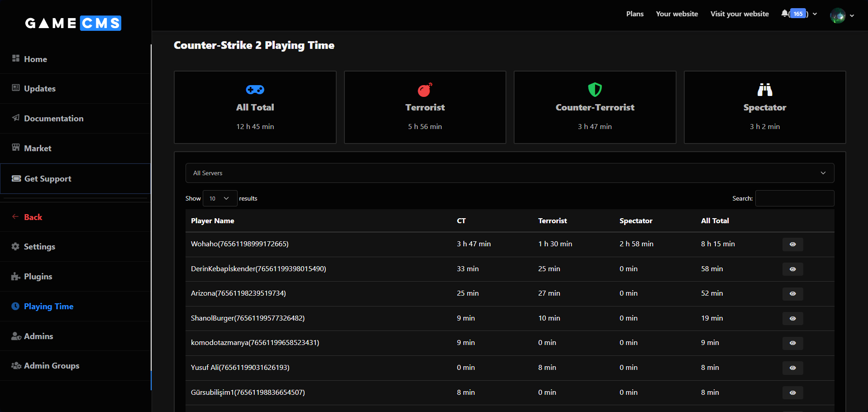Click the binoculars Spectator icon
This screenshot has width=868, height=412.
(765, 90)
